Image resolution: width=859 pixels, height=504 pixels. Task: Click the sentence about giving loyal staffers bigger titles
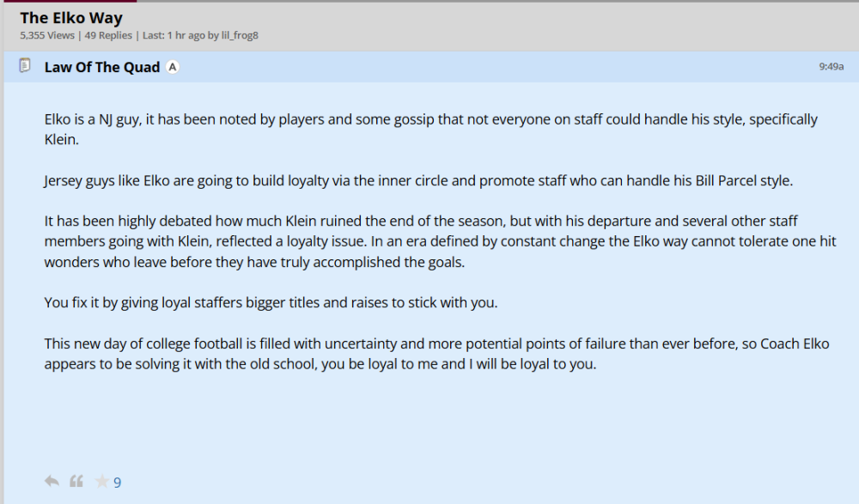point(271,302)
